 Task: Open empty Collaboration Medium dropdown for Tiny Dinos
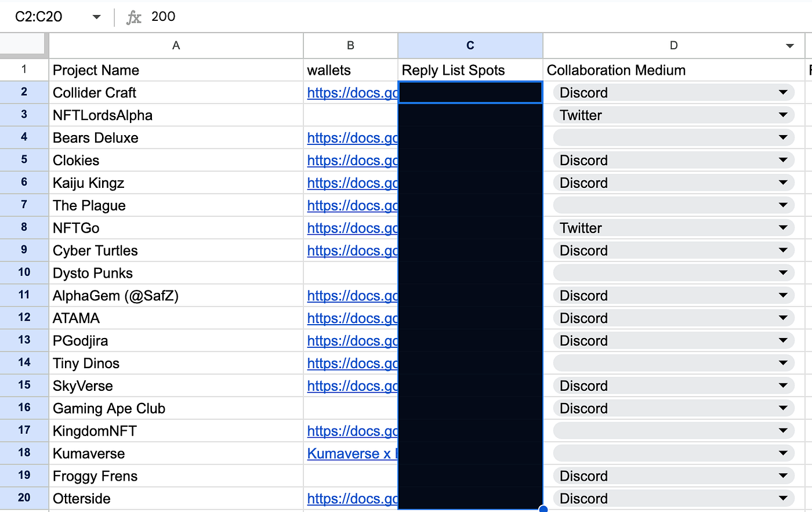tap(783, 363)
